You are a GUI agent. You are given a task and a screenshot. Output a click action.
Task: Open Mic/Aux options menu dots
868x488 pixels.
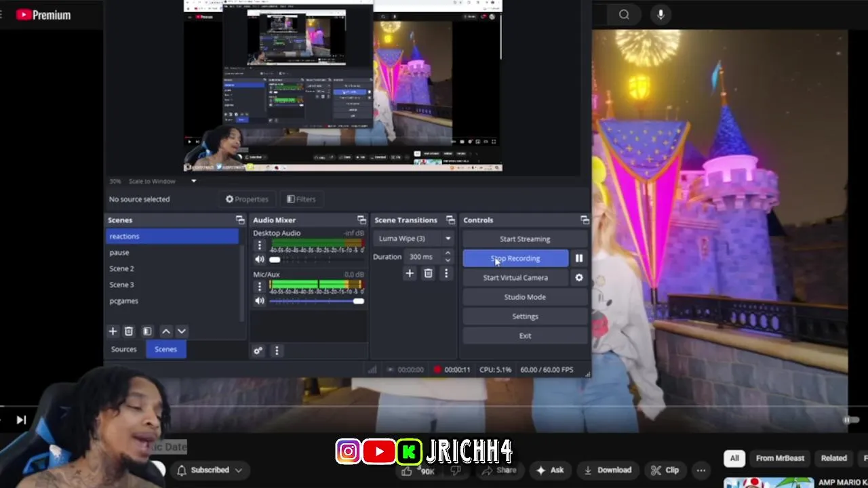(x=259, y=287)
